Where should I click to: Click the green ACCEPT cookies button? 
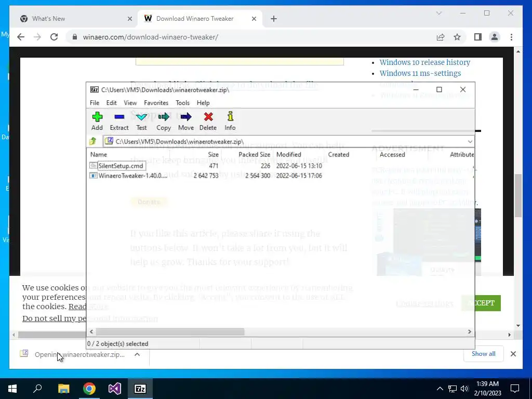[x=481, y=303]
